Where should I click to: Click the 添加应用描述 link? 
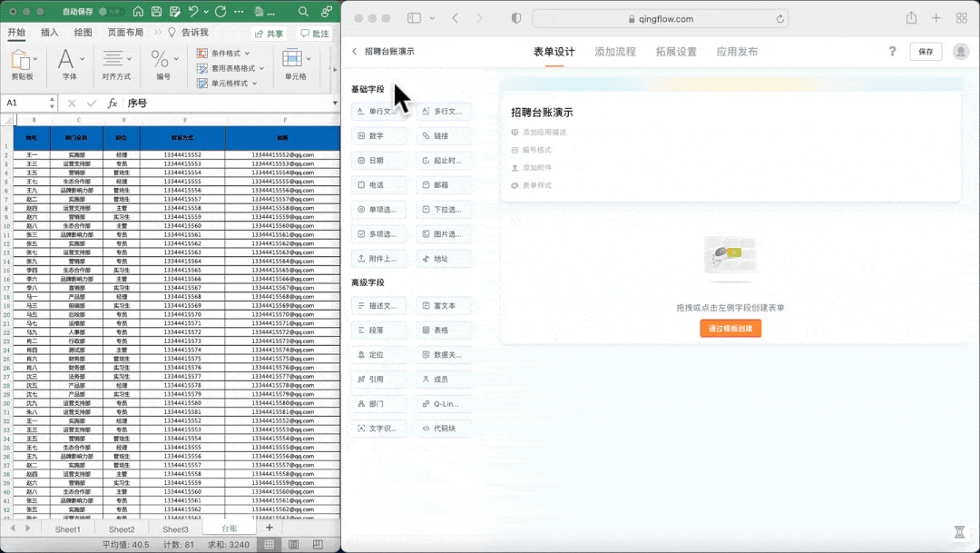(x=539, y=132)
